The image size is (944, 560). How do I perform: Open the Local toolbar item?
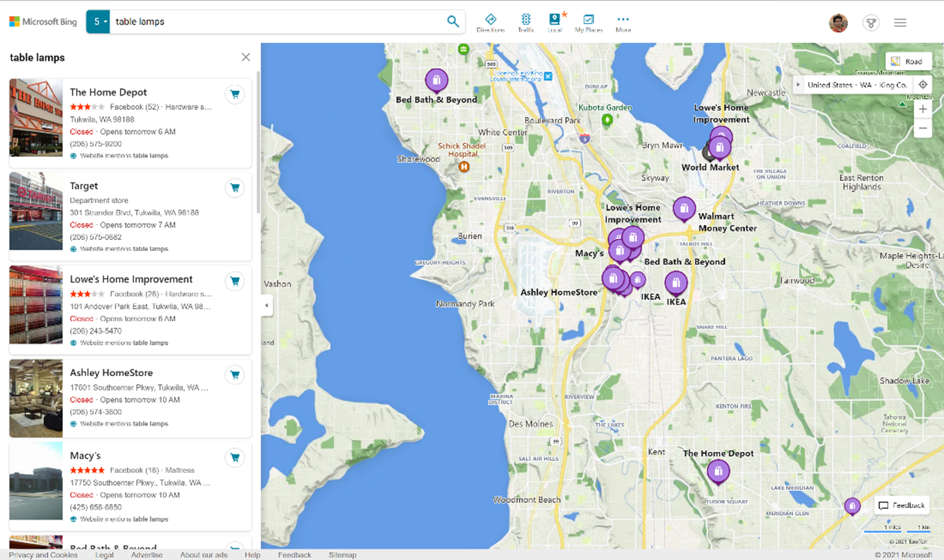coord(555,23)
